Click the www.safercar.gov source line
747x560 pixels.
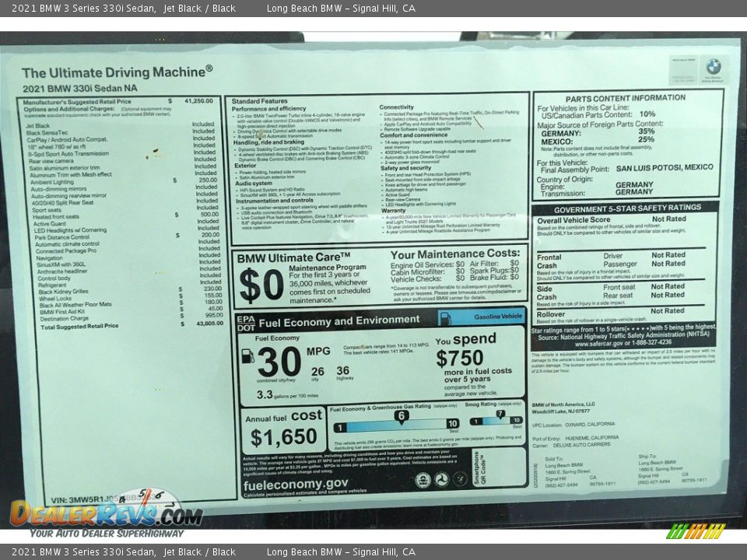tap(623, 342)
